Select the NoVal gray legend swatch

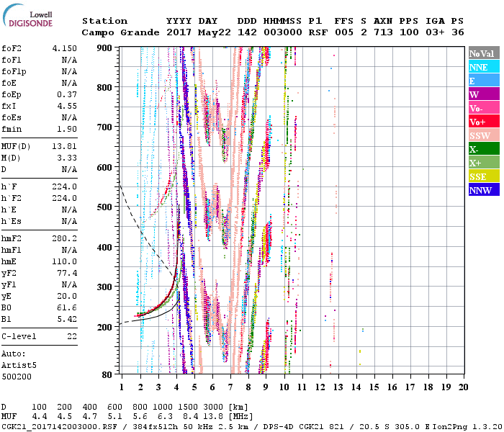tap(484, 53)
